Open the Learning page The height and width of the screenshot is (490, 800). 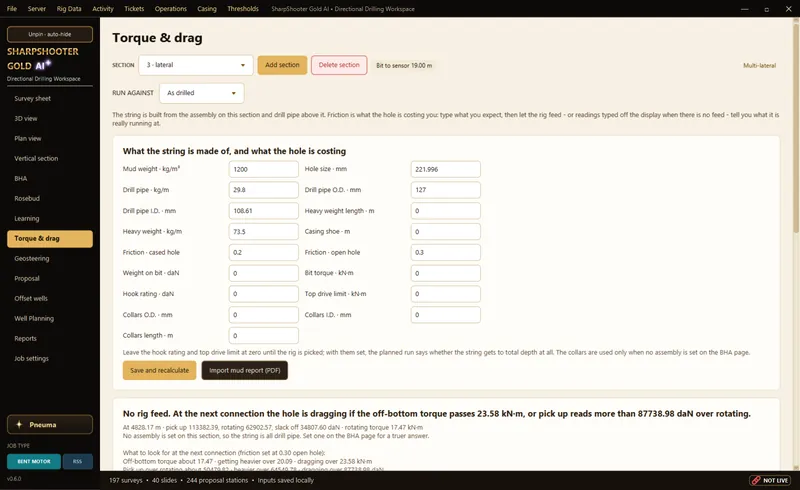point(50,218)
